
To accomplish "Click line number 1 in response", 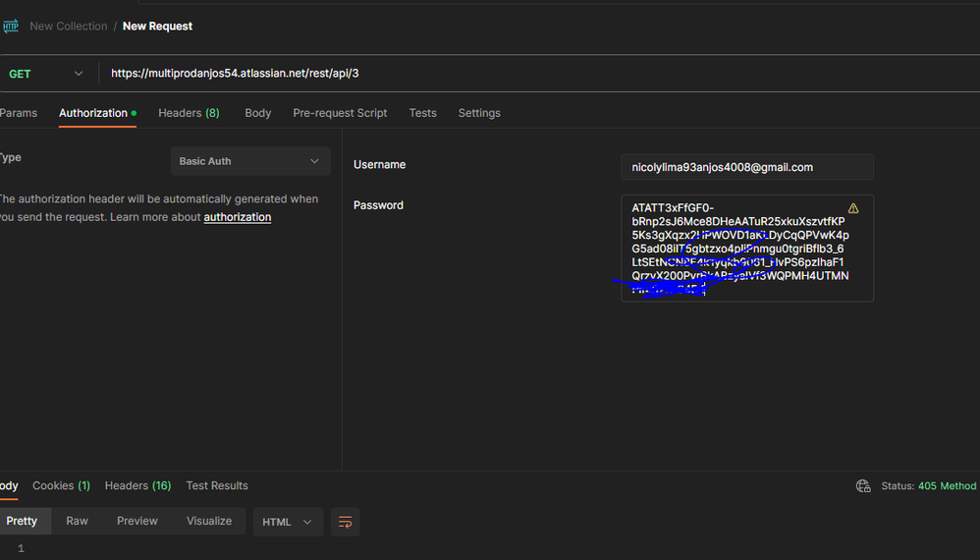I will (x=21, y=549).
